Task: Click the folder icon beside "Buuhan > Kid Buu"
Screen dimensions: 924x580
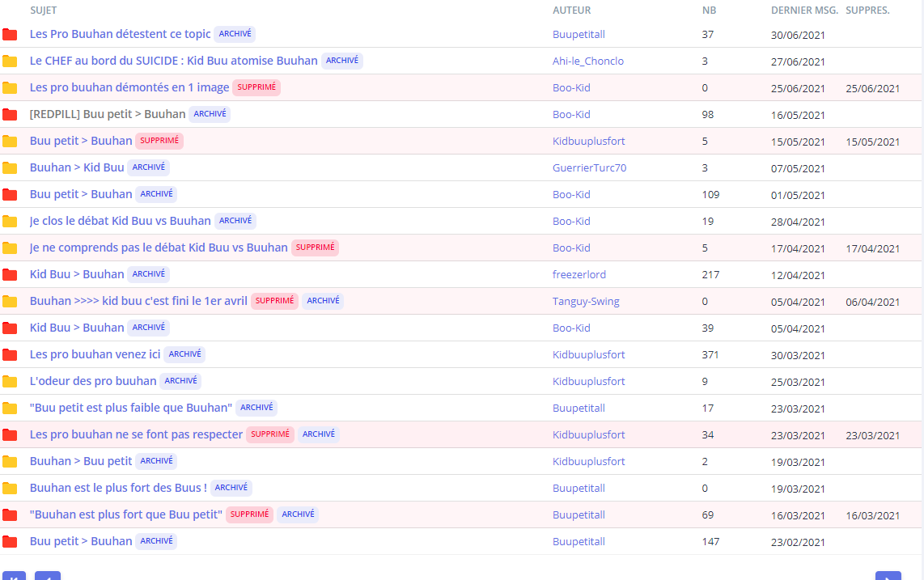Action: (10, 168)
